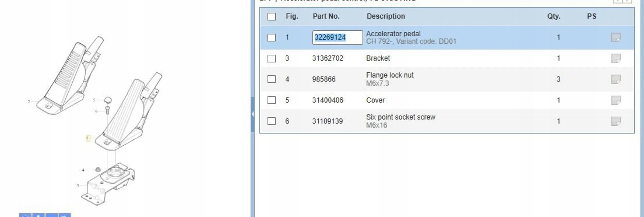The height and width of the screenshot is (217, 644).
Task: Check the box for part 32269124
Action: (x=272, y=37)
